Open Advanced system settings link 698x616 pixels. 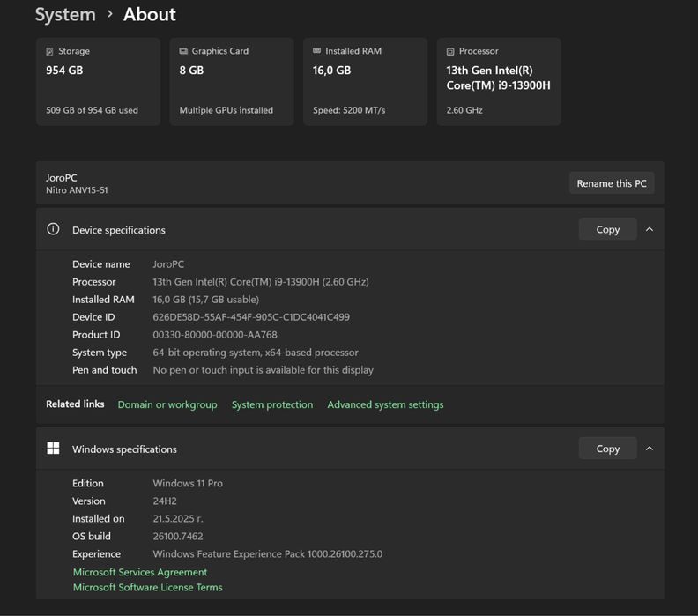[385, 404]
